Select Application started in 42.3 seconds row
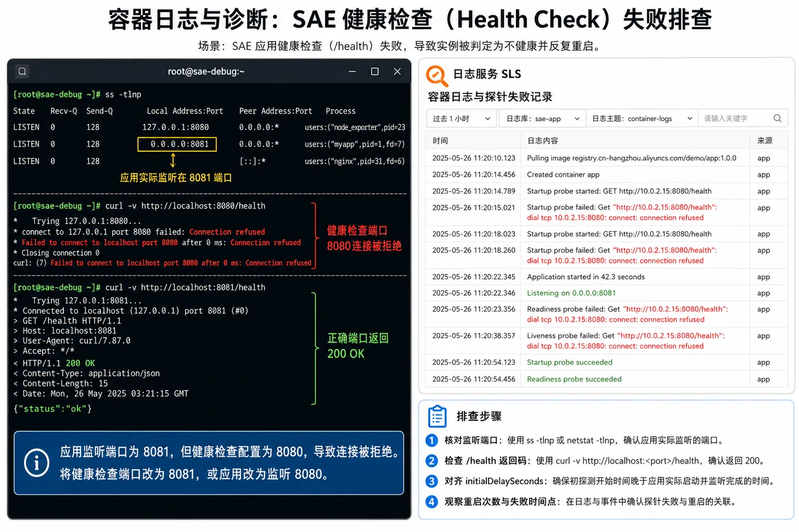The width and height of the screenshot is (799, 532). (x=607, y=277)
